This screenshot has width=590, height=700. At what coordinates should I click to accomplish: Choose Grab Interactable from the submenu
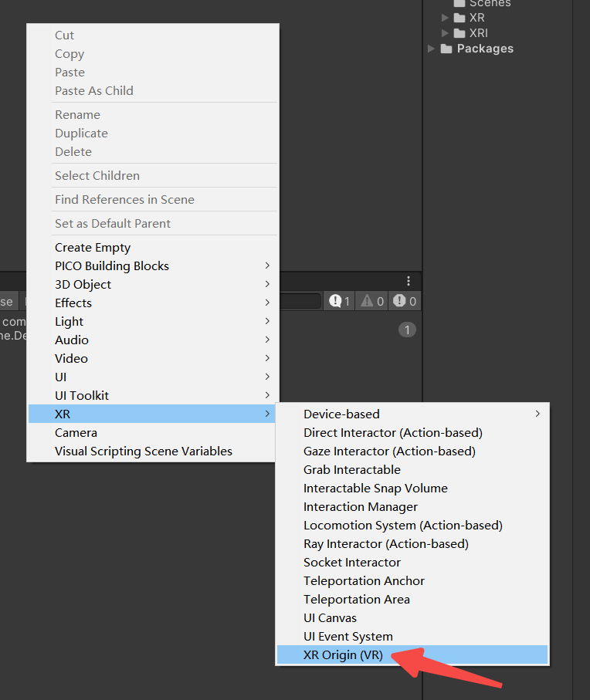point(352,469)
